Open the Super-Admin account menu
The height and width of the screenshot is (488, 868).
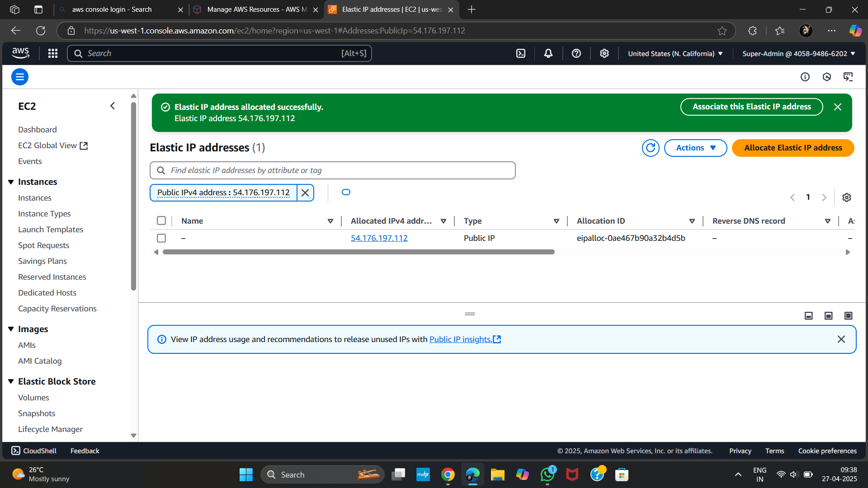click(x=799, y=53)
